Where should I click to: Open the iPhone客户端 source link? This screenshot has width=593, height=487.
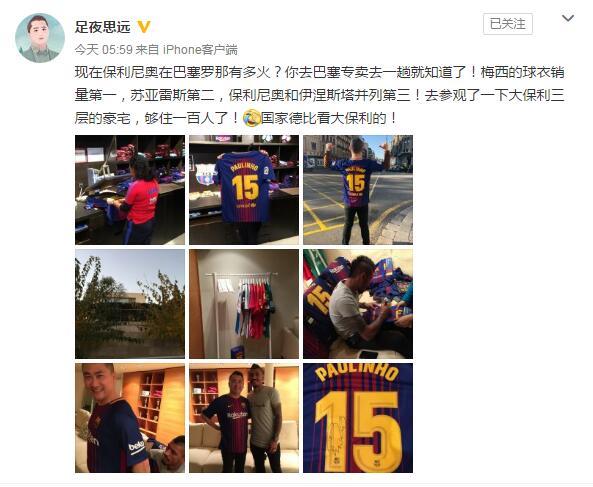point(200,50)
